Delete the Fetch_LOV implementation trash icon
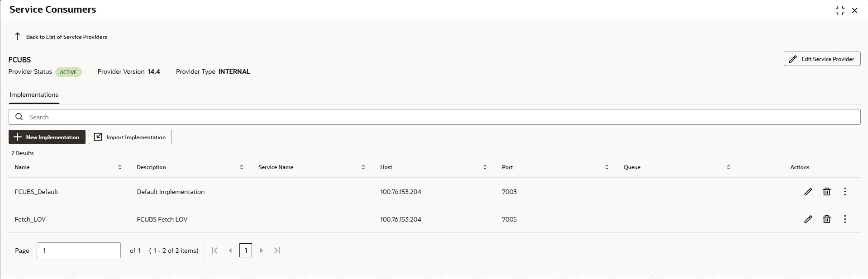 click(826, 219)
